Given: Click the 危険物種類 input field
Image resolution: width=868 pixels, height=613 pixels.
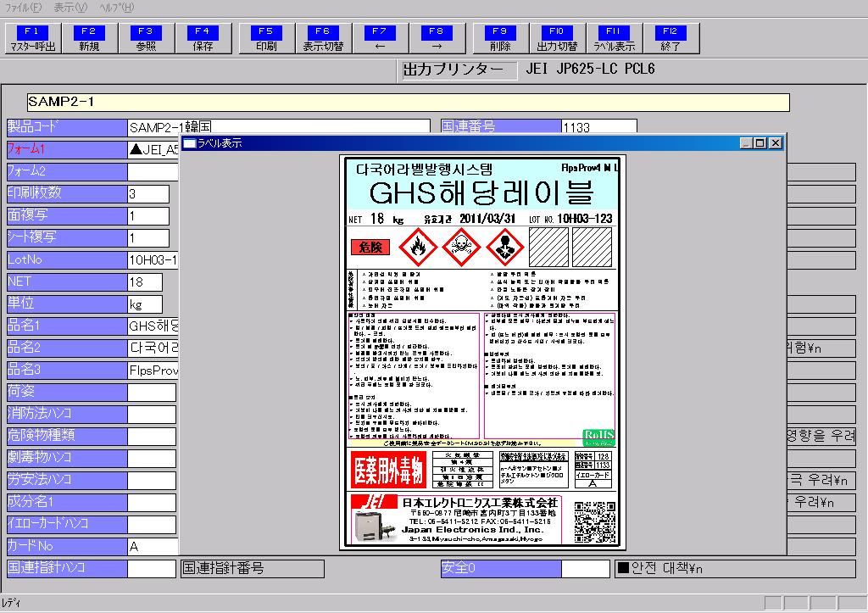Looking at the screenshot, I should pos(152,437).
